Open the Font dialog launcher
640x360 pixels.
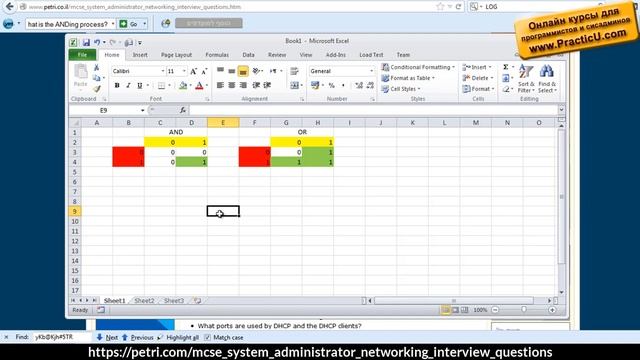[207, 99]
